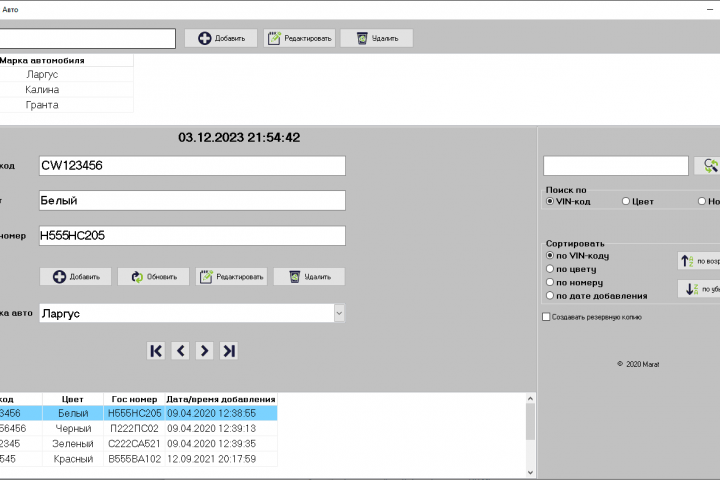Go to the first record
This screenshot has height=480, width=720.
pyautogui.click(x=156, y=351)
